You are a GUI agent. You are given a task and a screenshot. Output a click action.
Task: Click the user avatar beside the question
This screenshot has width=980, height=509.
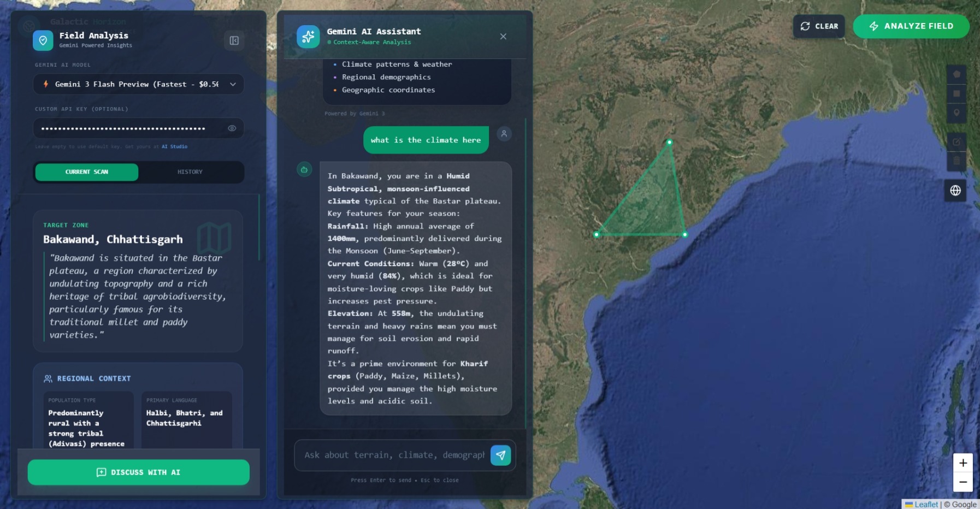point(504,134)
